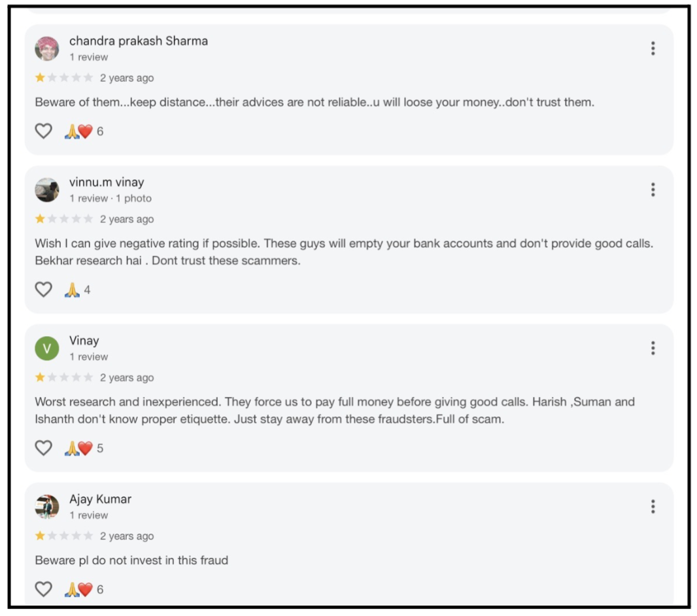The height and width of the screenshot is (616, 697).
Task: Open three-dot menu on vinnu.m vinay's review
Action: tap(653, 190)
